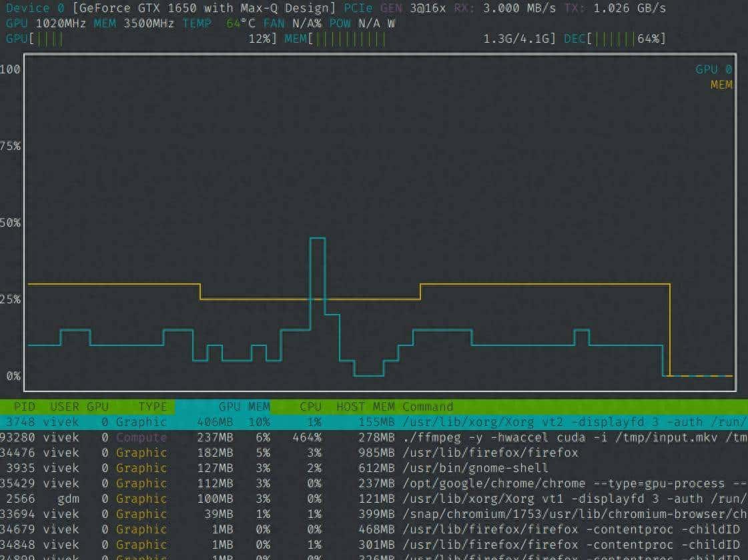Toggle the GPU 0 graph legend entry

tap(714, 69)
